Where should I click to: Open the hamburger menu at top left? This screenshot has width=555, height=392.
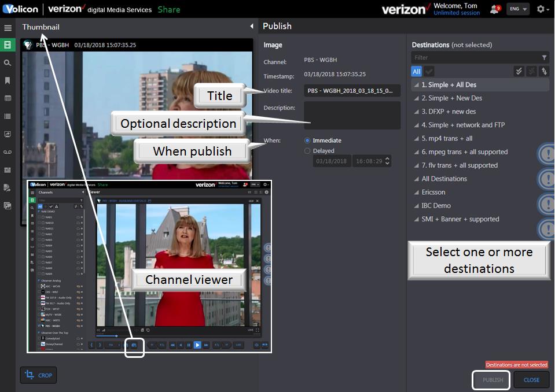pos(8,27)
